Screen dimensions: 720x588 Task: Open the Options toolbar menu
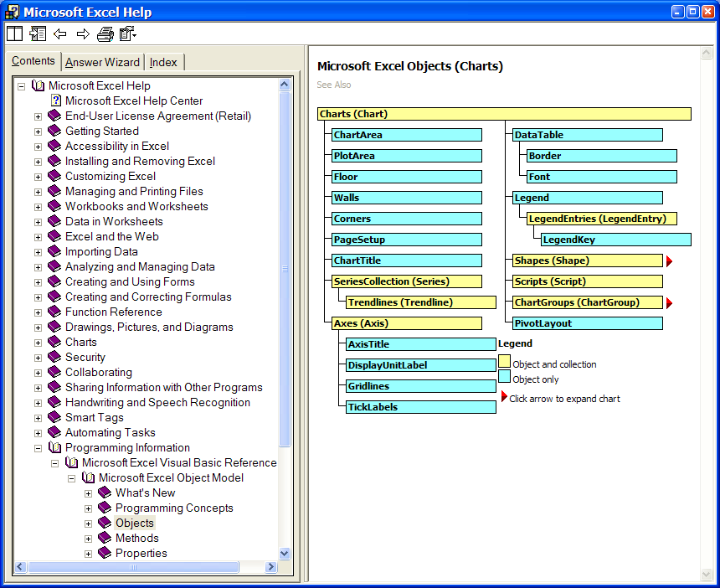pyautogui.click(x=127, y=34)
